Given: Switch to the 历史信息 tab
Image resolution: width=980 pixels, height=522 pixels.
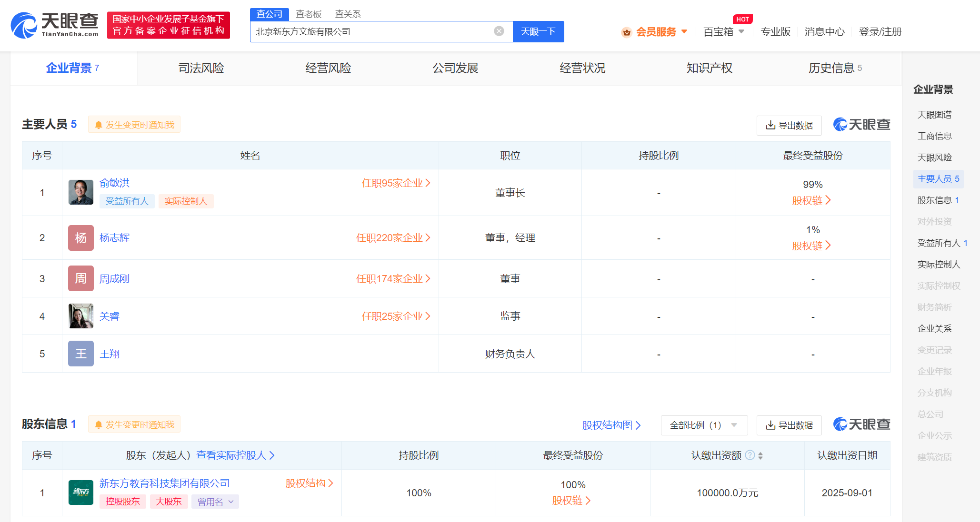Looking at the screenshot, I should point(836,68).
